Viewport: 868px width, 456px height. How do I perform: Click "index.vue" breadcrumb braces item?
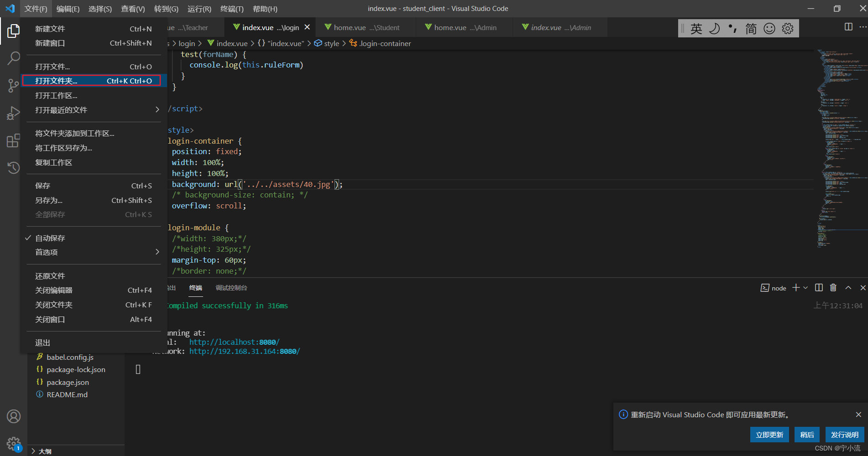pos(281,43)
